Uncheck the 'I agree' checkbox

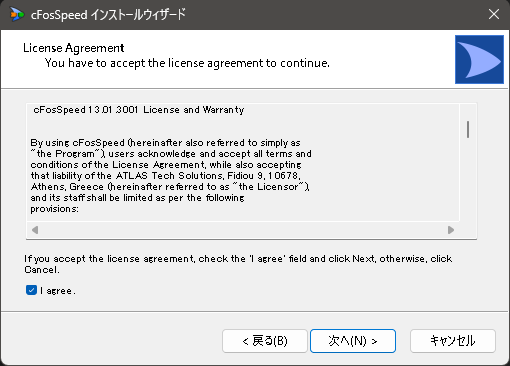pyautogui.click(x=31, y=290)
